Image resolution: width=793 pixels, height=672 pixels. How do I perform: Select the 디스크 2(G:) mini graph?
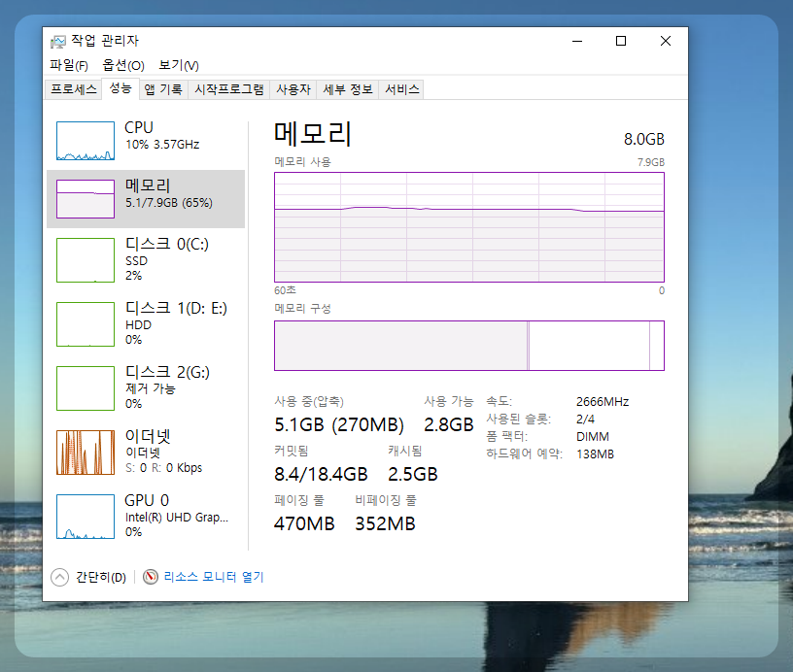pyautogui.click(x=86, y=388)
